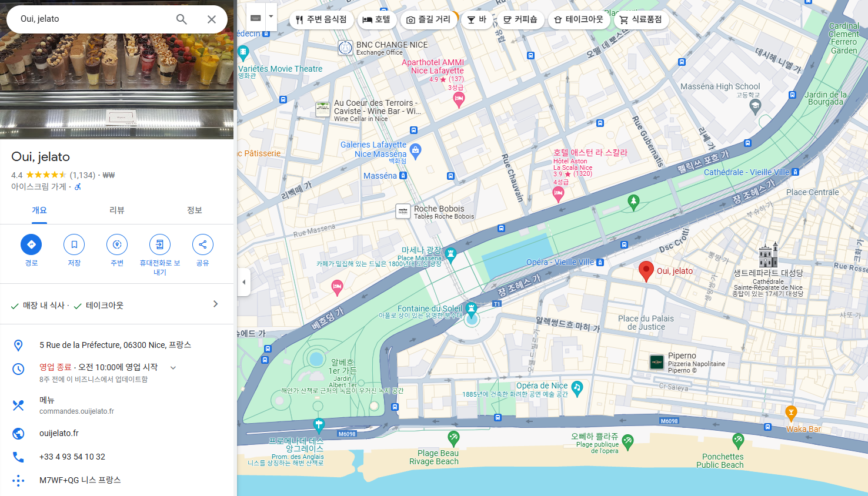Click Masséna tram stop icon
The width and height of the screenshot is (868, 496).
(403, 176)
